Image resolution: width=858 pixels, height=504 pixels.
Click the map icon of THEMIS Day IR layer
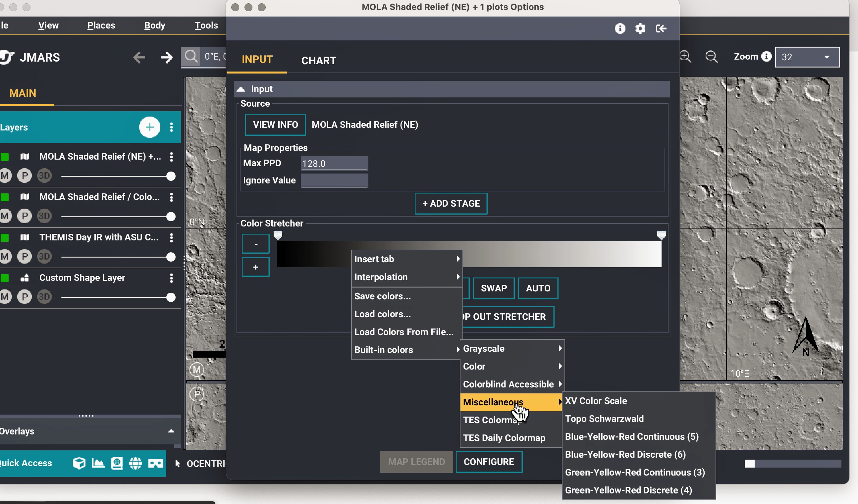pyautogui.click(x=25, y=237)
